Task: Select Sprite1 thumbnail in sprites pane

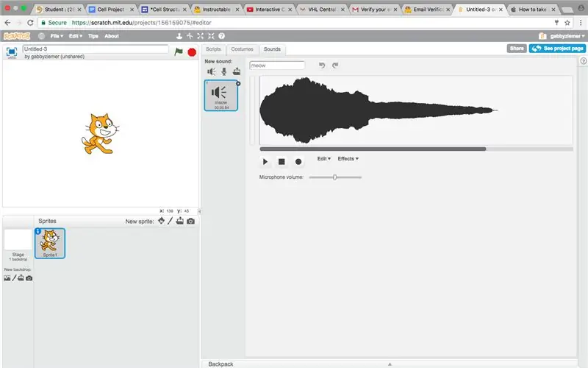Action: point(50,244)
